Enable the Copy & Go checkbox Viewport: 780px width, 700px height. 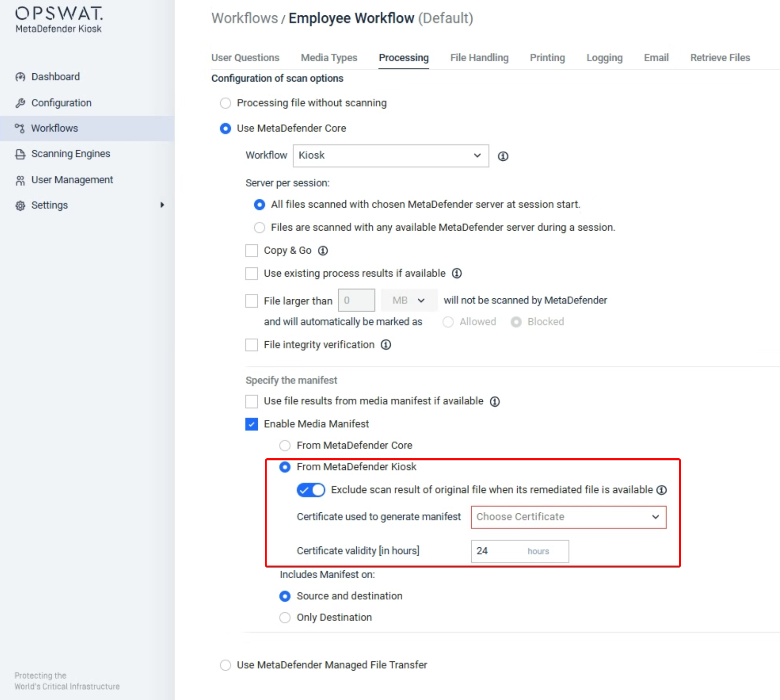[251, 251]
